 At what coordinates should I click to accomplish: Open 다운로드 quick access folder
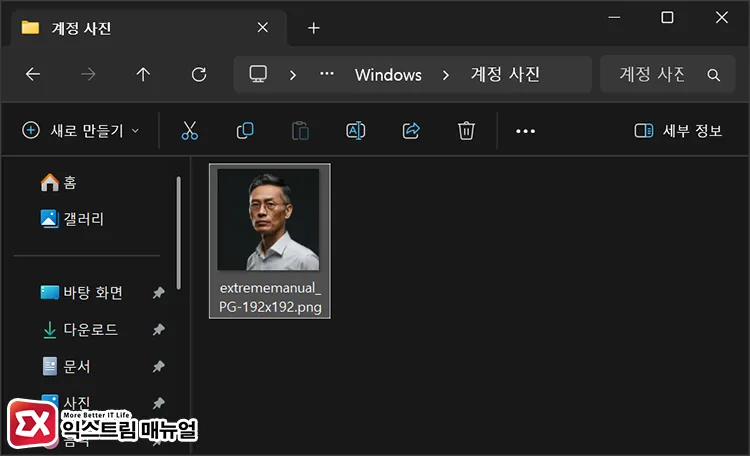click(79, 330)
